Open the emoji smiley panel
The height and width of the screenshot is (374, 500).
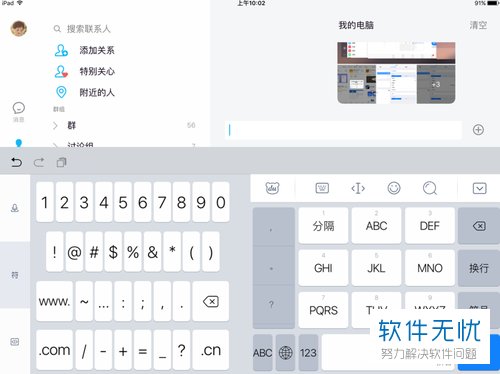[x=394, y=188]
